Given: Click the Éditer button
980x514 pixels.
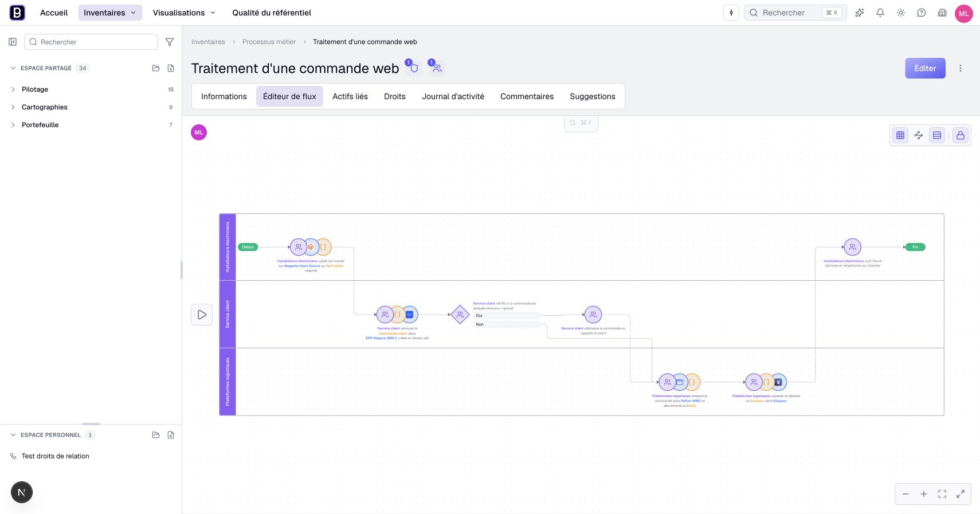Looking at the screenshot, I should point(926,68).
